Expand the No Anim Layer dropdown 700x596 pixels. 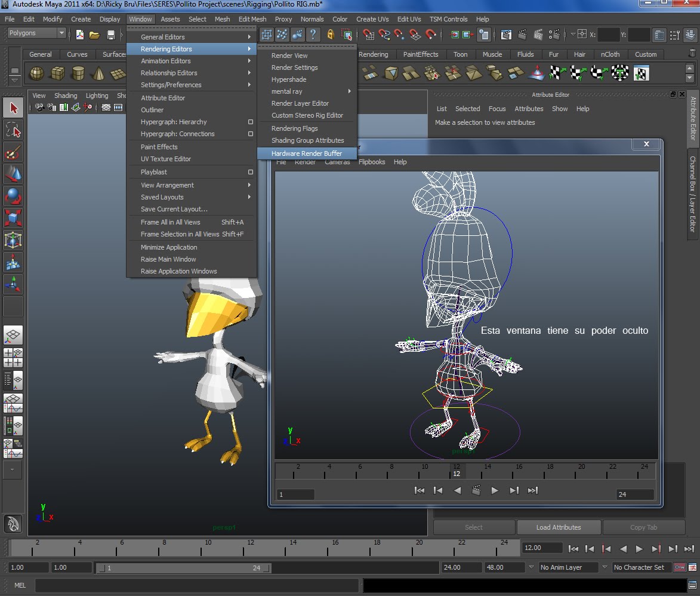(x=567, y=567)
